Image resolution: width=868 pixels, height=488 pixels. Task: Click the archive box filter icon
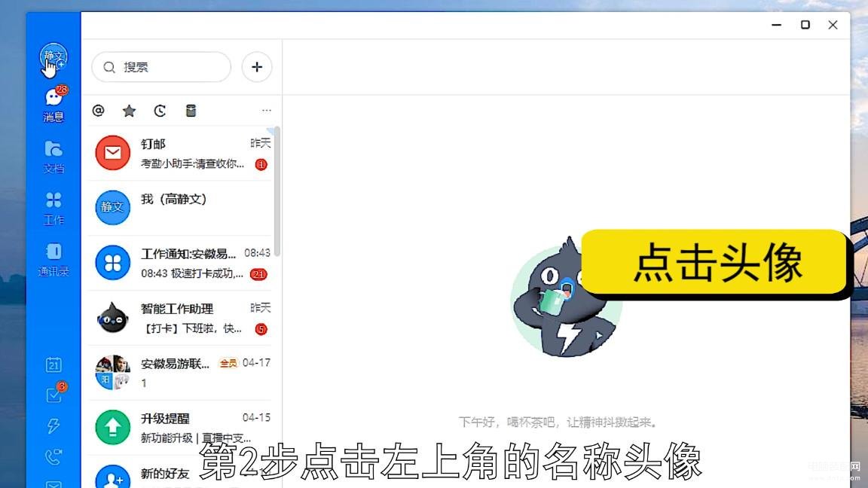click(191, 111)
